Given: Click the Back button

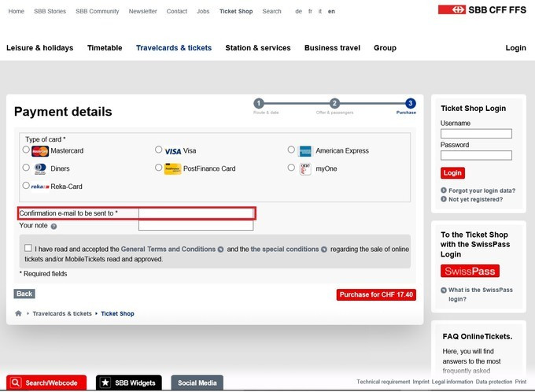Looking at the screenshot, I should point(24,294).
